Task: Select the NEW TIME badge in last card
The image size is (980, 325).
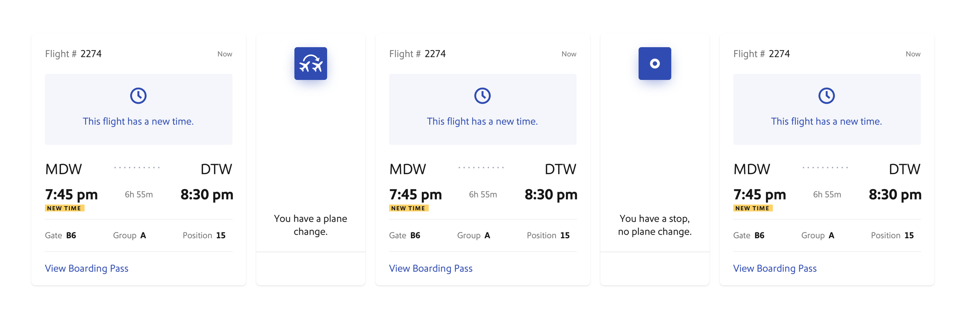Action: (x=753, y=208)
